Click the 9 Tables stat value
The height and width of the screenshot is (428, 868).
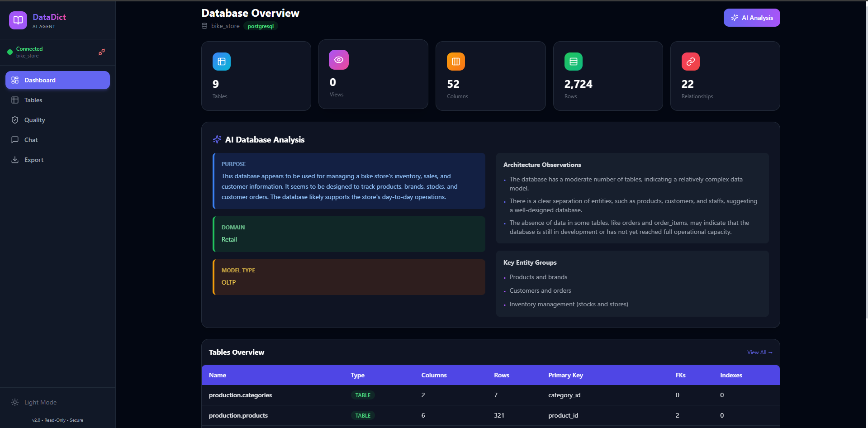216,84
